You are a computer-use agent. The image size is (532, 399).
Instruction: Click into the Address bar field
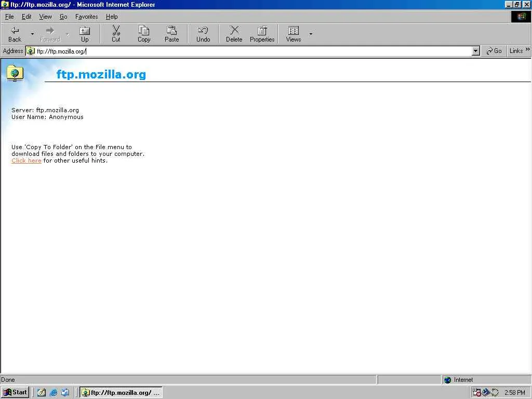(x=253, y=51)
